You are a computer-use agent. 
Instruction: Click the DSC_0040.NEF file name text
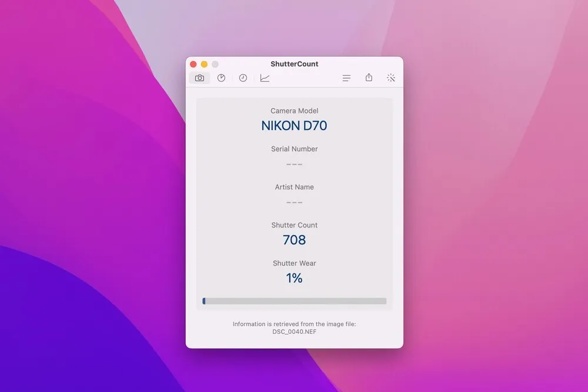(x=294, y=331)
